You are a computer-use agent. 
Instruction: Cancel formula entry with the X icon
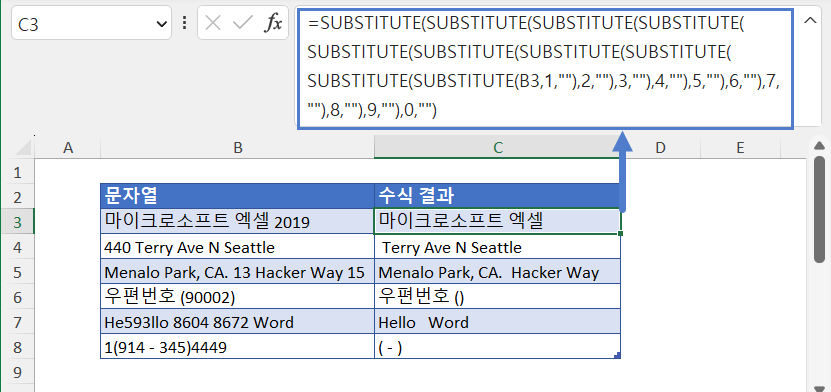(213, 23)
